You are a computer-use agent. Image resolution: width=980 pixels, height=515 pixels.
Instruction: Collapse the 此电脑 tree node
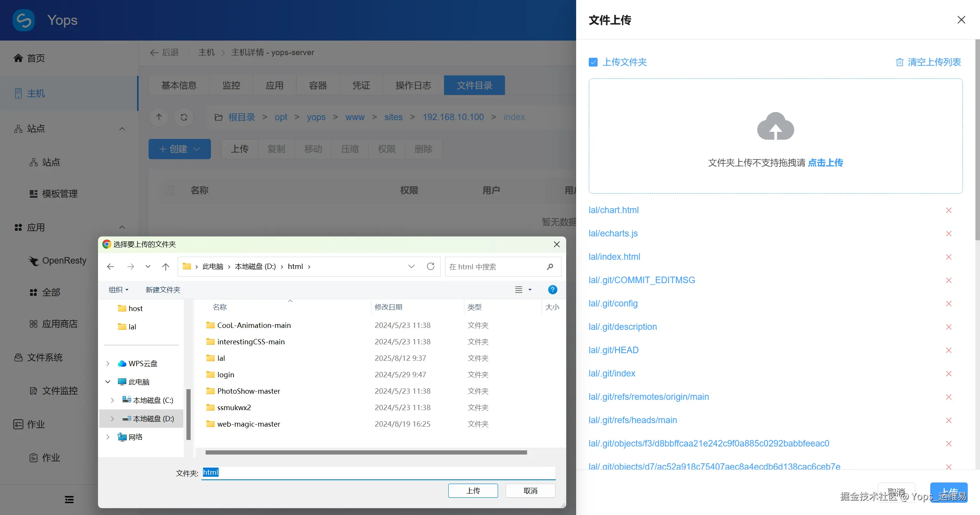click(x=108, y=382)
